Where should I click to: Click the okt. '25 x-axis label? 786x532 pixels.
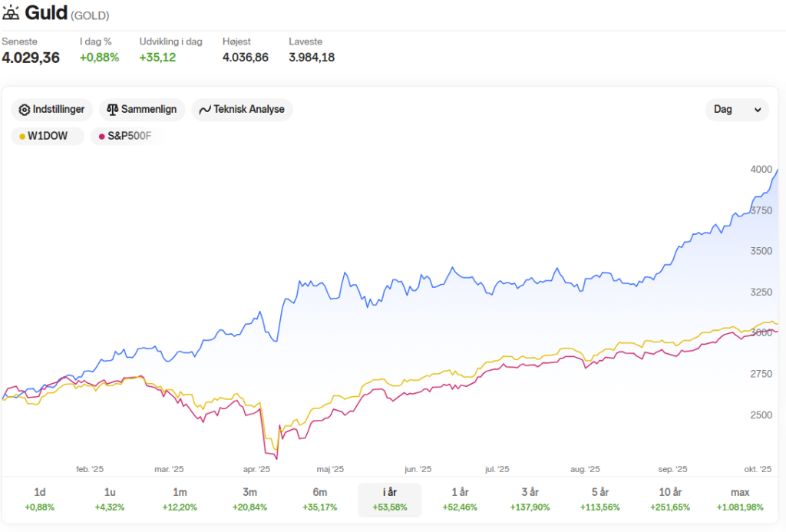tap(758, 469)
